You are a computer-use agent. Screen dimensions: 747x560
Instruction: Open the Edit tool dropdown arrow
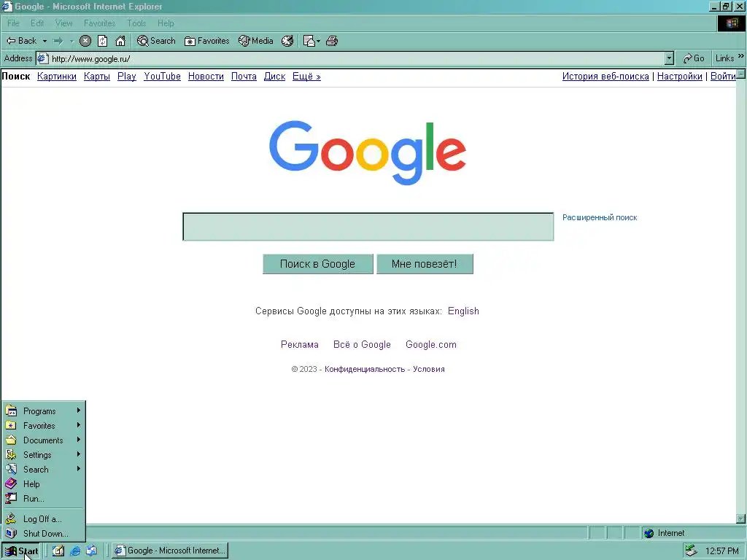[318, 41]
